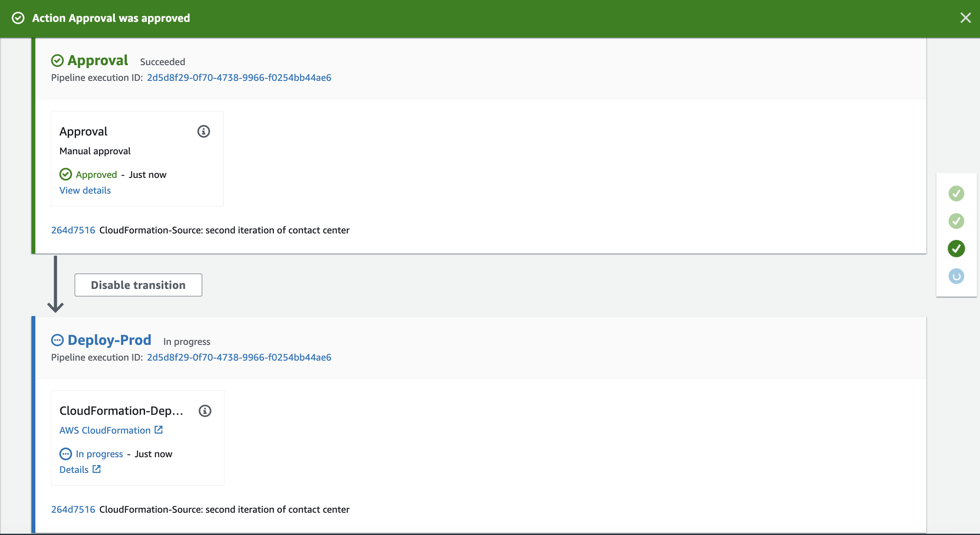Click the Deploy-Prod in-progress stage icon
980x535 pixels.
[57, 340]
